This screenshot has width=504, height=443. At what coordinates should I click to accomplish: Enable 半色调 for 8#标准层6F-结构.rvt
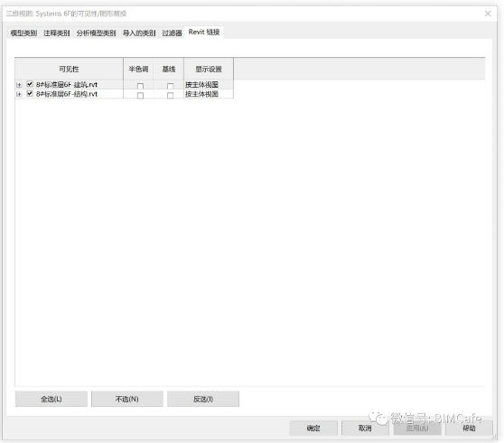tap(140, 96)
